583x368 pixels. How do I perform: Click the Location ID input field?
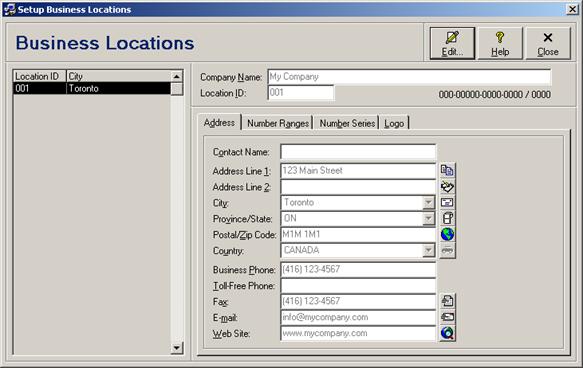coord(300,93)
